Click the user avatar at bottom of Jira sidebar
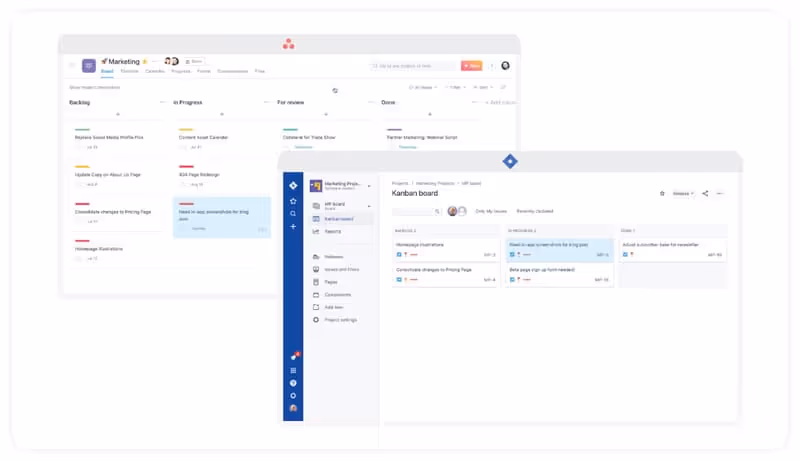 [293, 408]
